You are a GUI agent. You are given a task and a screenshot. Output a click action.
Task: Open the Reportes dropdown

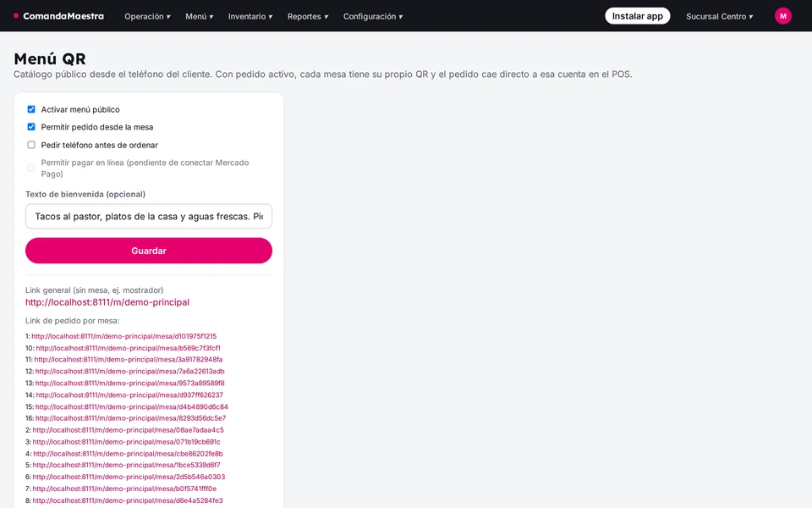point(308,17)
